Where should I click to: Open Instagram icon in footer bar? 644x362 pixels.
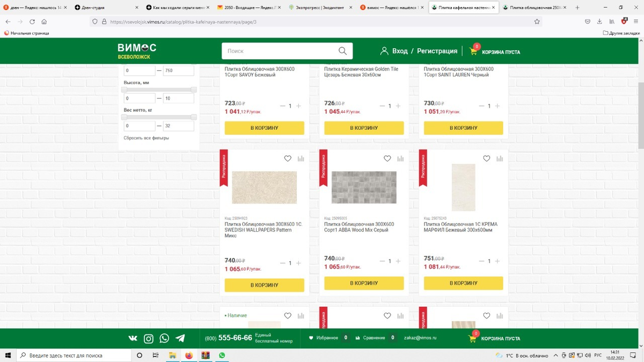pos(149,338)
